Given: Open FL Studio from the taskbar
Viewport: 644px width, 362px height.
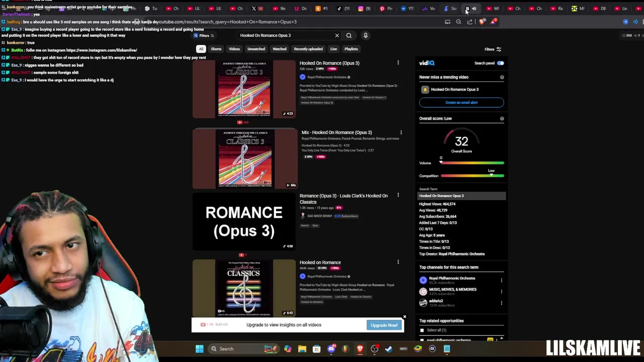Looking at the screenshot, I should (x=345, y=349).
